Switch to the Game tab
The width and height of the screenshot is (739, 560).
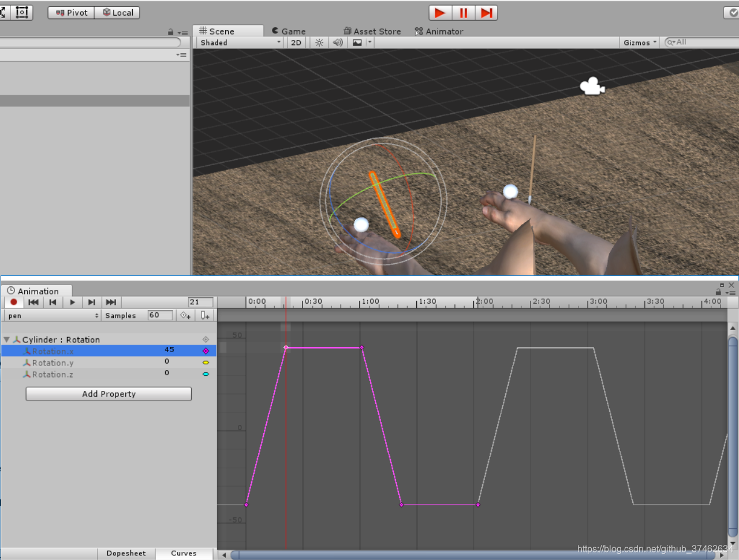click(x=289, y=31)
